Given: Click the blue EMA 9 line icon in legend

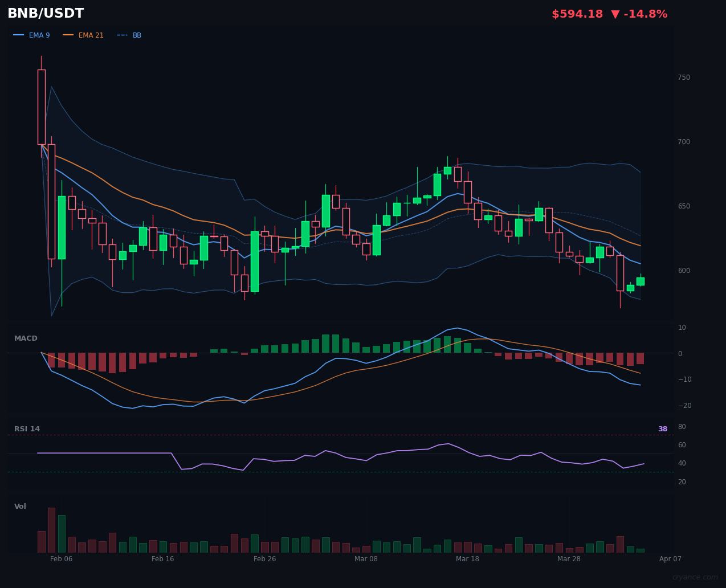Looking at the screenshot, I should coord(19,35).
